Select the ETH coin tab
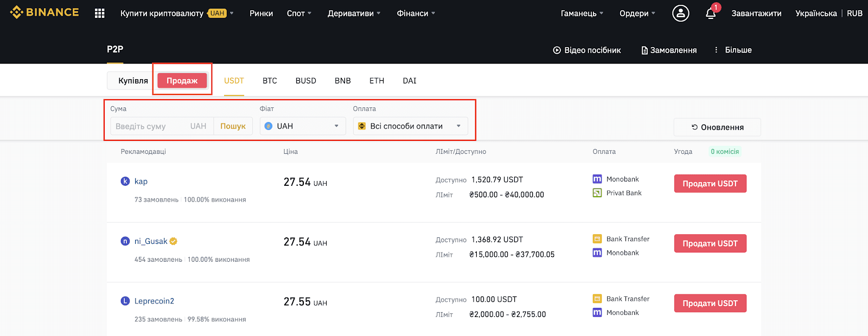Image resolution: width=868 pixels, height=336 pixels. click(376, 81)
